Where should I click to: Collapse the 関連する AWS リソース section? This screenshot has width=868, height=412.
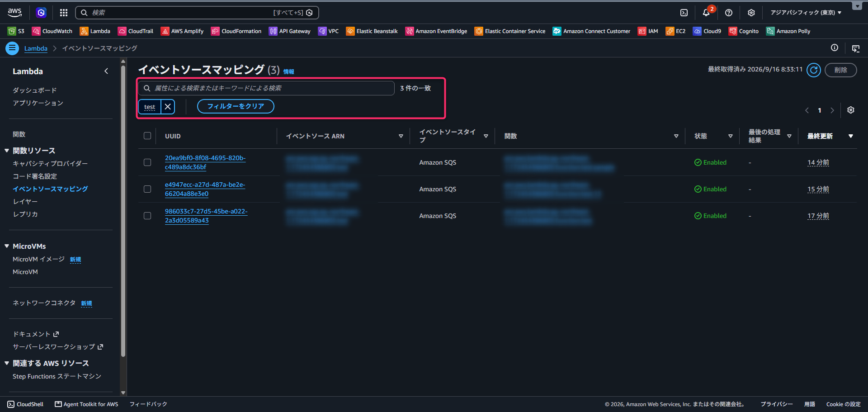7,363
